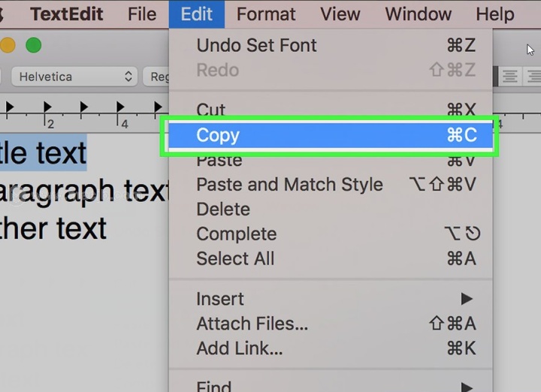Open the Helvetica font family dropdown

74,77
